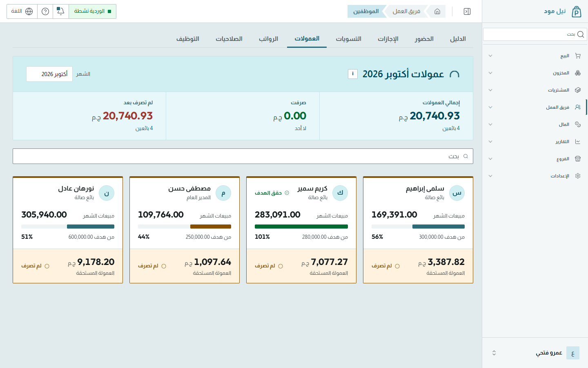Click the avatar circle of سلمى إبراهيم
588x368 pixels.
click(457, 193)
